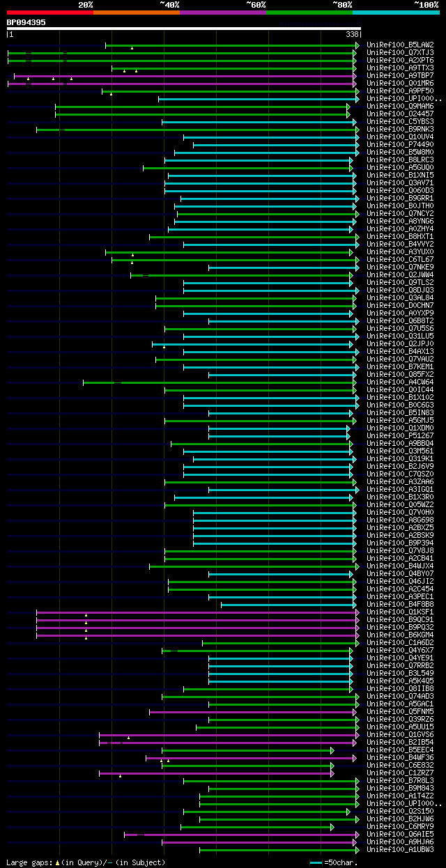This screenshot has width=446, height=868.
Task: Select the UniRef100_Q1KSF1 label
Action: tap(400, 612)
